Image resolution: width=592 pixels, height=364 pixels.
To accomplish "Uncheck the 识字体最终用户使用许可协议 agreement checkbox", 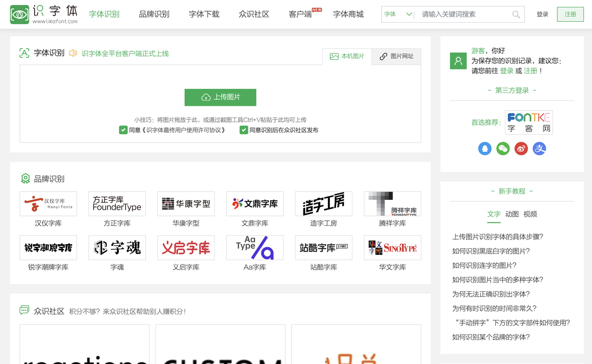I will [123, 130].
